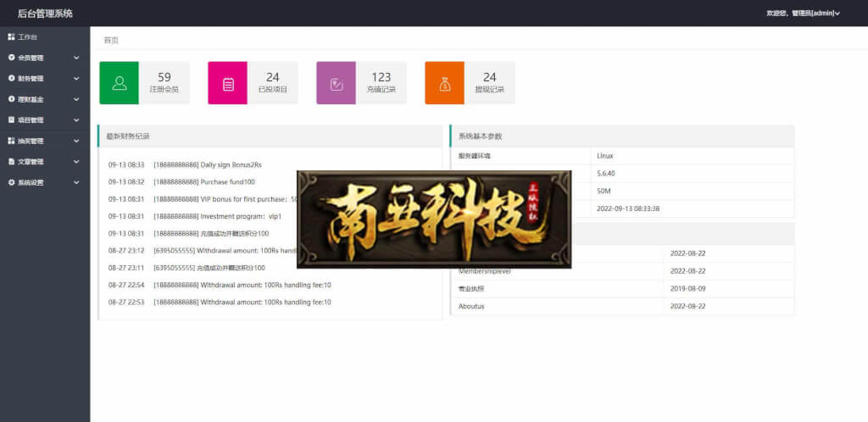Click the 后台管理系统 title in header
The width and height of the screenshot is (868, 422).
45,14
